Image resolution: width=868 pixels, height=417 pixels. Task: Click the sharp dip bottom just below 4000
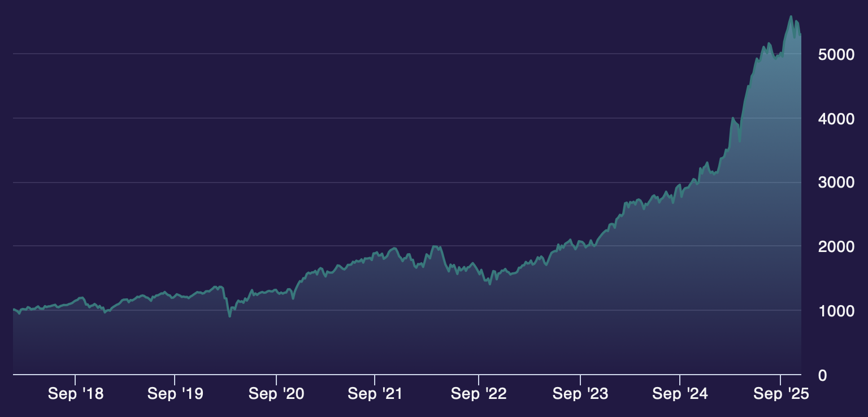point(740,141)
